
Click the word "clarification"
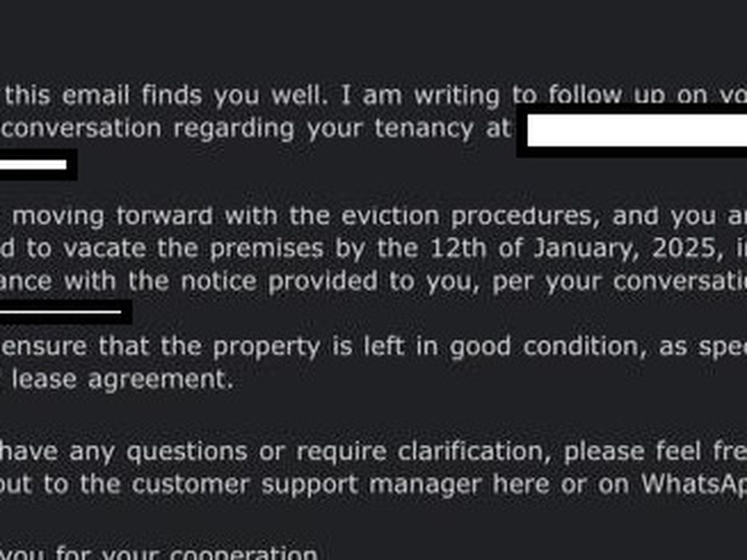click(x=474, y=450)
